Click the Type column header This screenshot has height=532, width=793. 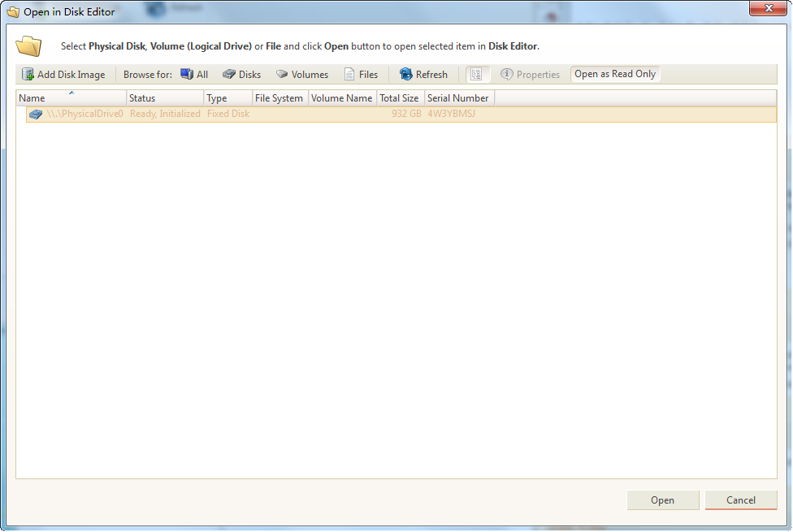point(227,98)
